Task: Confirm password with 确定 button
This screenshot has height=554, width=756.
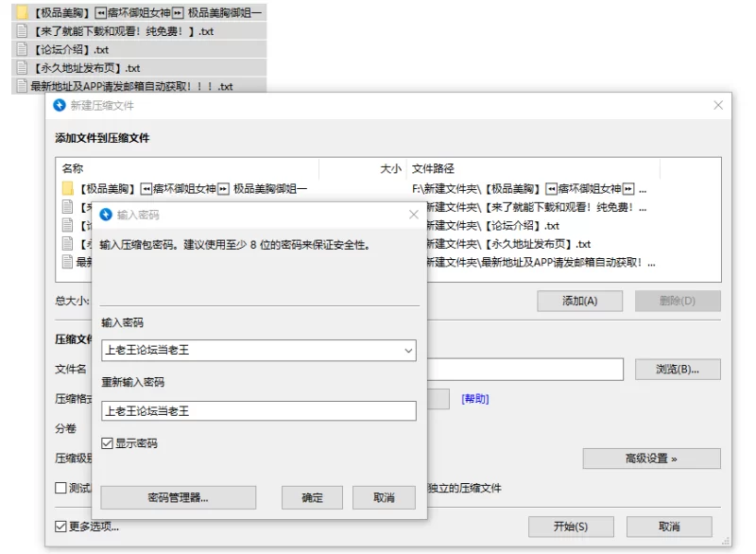Action: tap(312, 497)
